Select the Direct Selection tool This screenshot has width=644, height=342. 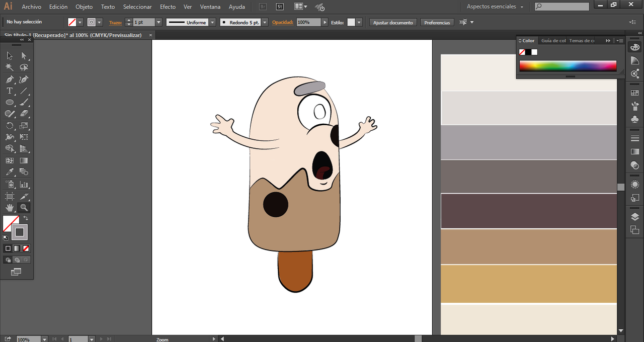pyautogui.click(x=24, y=56)
